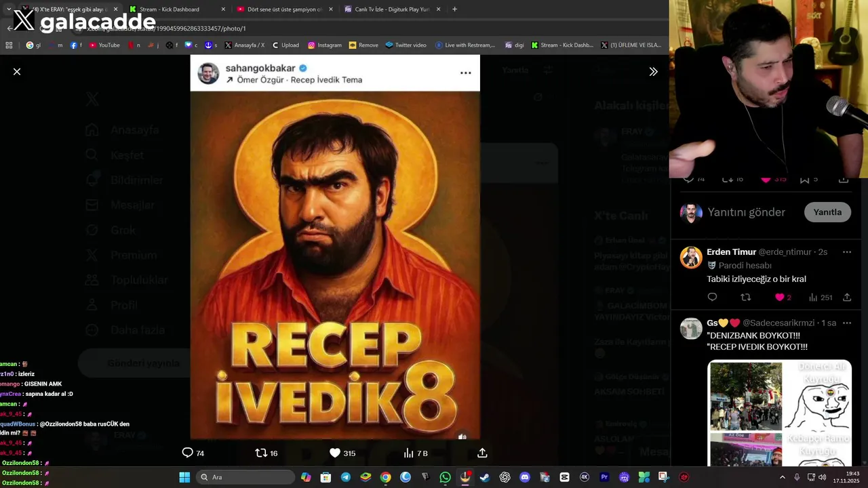View analytics for the photo (7 B)
868x488 pixels.
coord(416,453)
